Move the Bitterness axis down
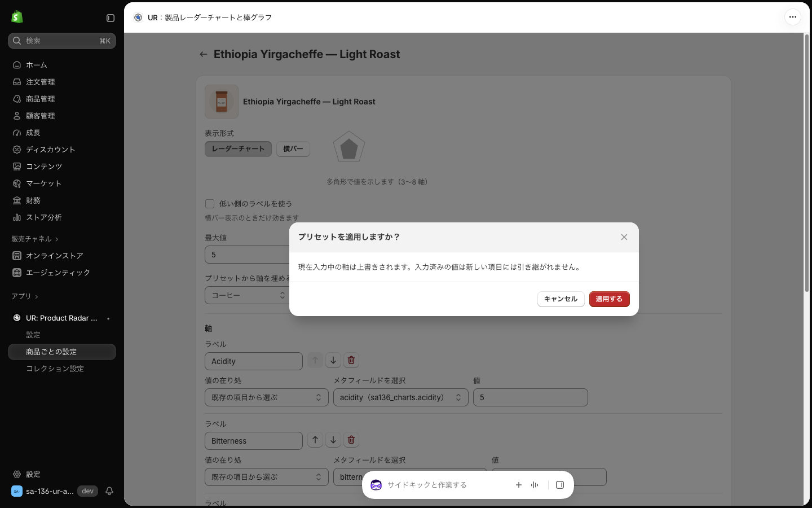812x508 pixels. [x=333, y=440]
